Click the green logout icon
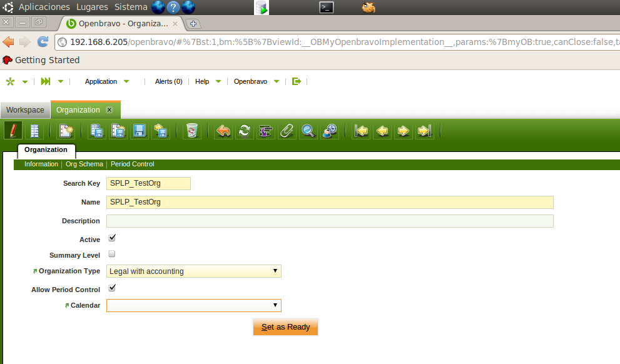The height and width of the screenshot is (364, 620). pos(296,81)
